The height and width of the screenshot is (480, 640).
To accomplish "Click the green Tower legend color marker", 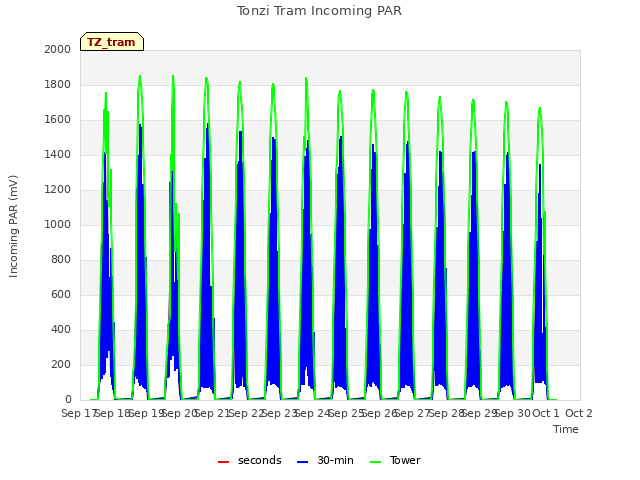I will click(375, 462).
